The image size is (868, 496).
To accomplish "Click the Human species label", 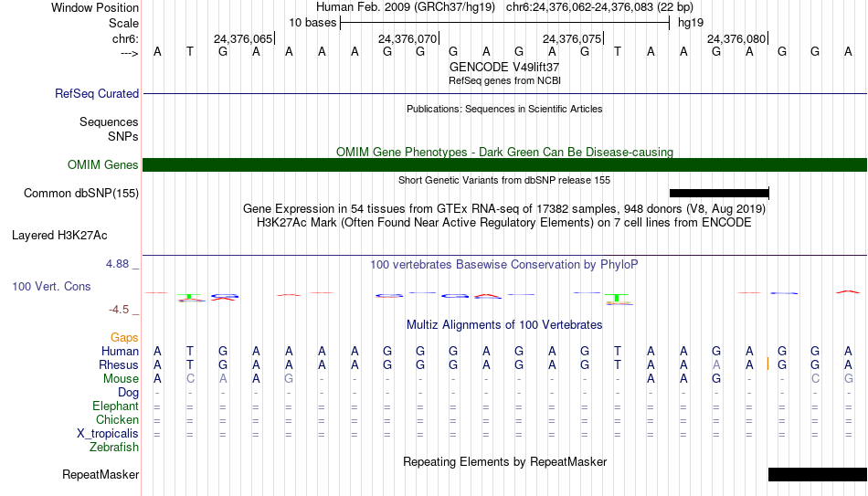I will coord(120,352).
